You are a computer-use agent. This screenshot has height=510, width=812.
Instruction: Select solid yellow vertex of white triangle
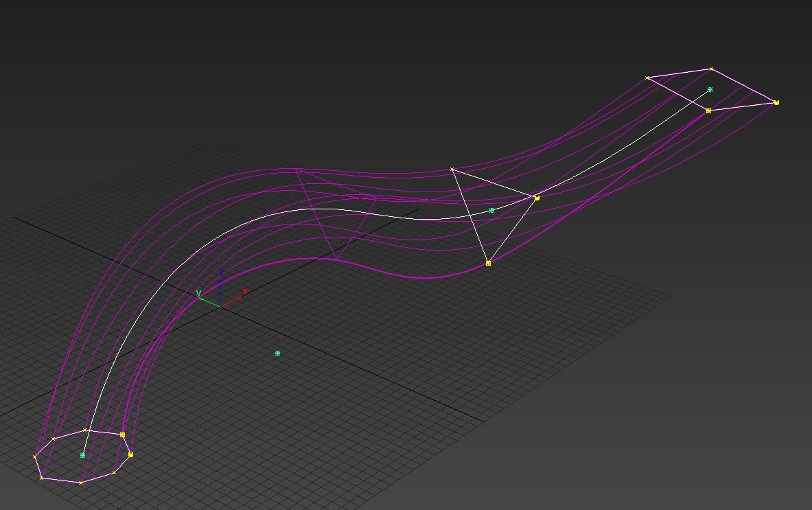coord(537,198)
